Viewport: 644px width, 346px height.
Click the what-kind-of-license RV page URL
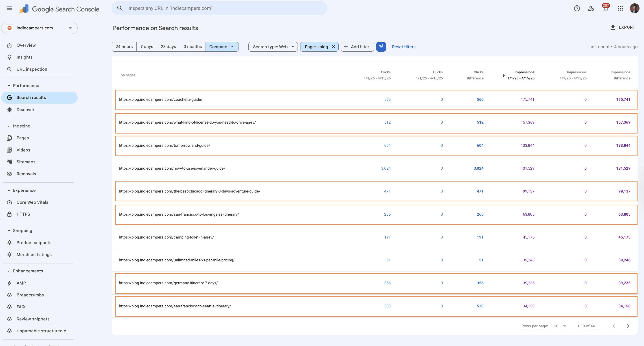pyautogui.click(x=187, y=123)
